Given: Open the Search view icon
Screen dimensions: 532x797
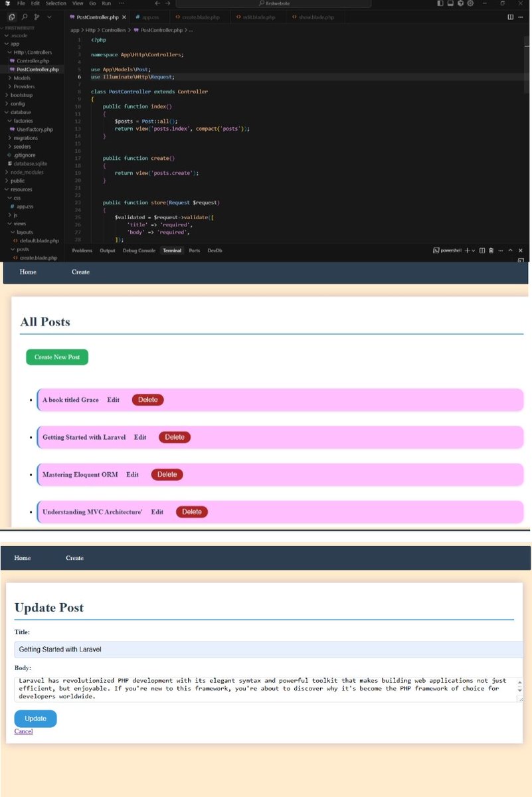Looking at the screenshot, I should [25, 17].
